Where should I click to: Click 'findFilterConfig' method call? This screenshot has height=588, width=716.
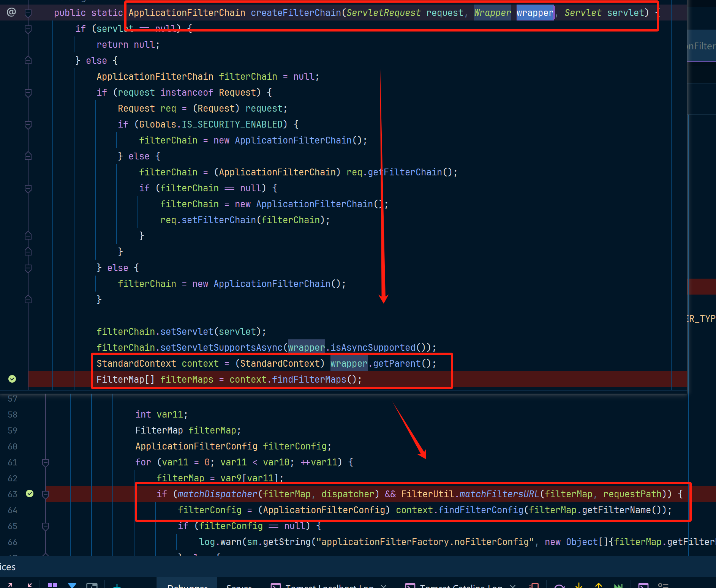[481, 510]
